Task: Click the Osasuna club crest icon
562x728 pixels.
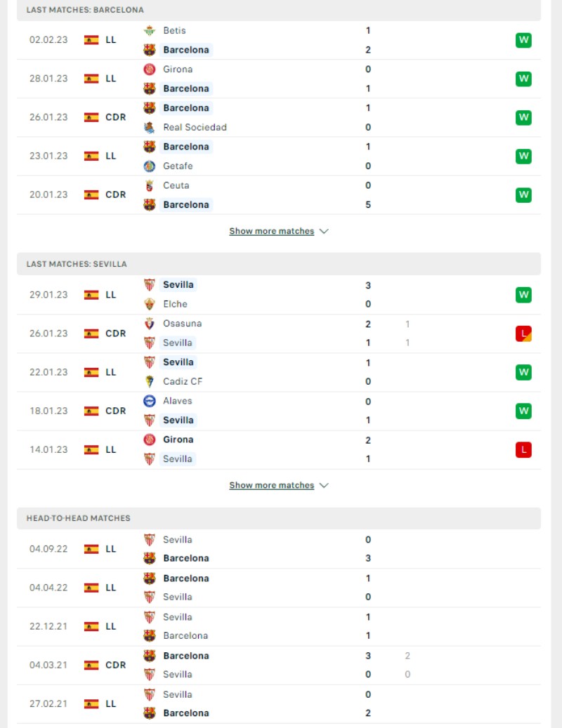Action: [x=149, y=324]
